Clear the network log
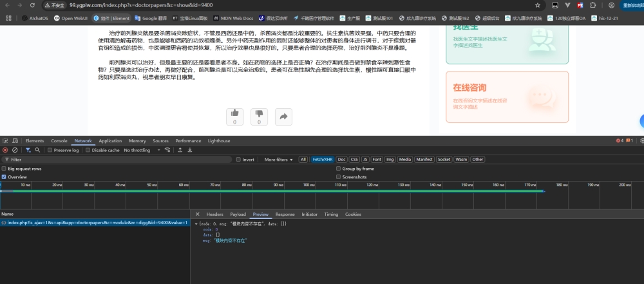 click(x=15, y=150)
